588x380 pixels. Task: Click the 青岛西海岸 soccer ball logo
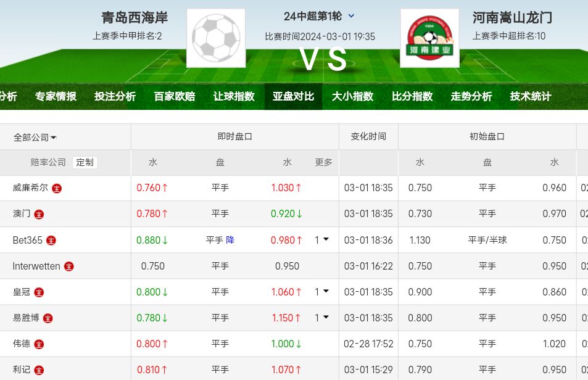tap(216, 38)
